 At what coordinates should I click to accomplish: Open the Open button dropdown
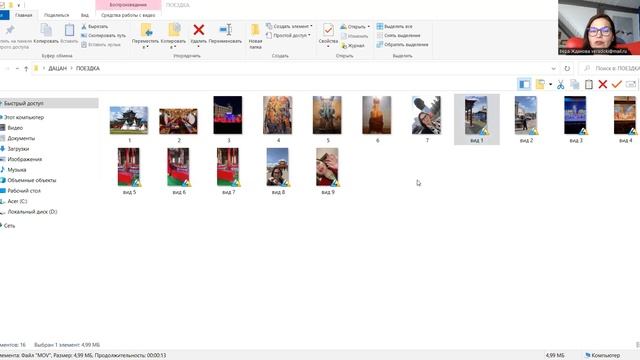tap(355, 27)
